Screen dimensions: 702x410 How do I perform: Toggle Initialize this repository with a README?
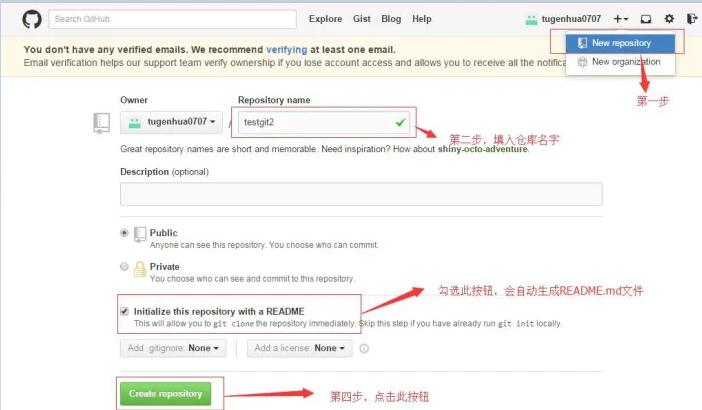coord(124,311)
